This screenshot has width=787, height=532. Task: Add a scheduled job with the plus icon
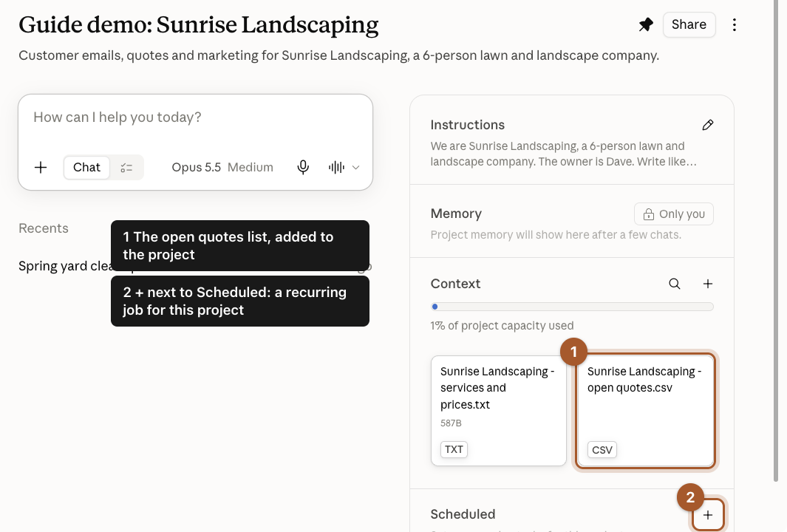tap(708, 515)
